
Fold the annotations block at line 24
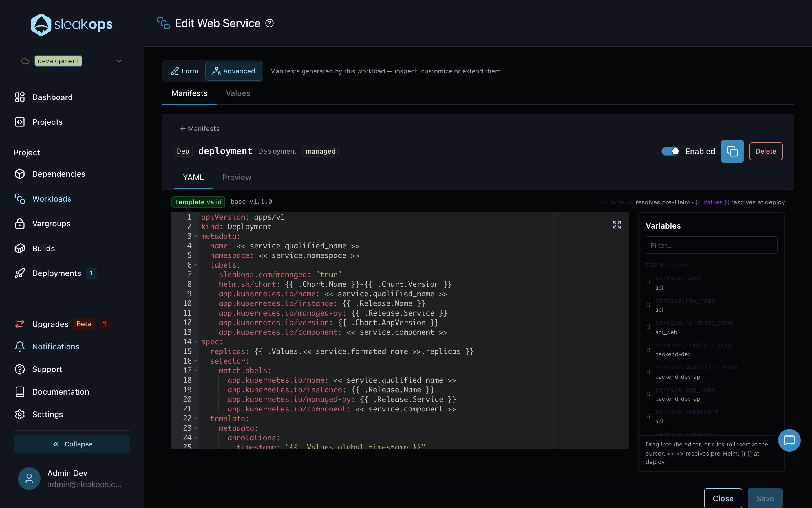click(195, 438)
